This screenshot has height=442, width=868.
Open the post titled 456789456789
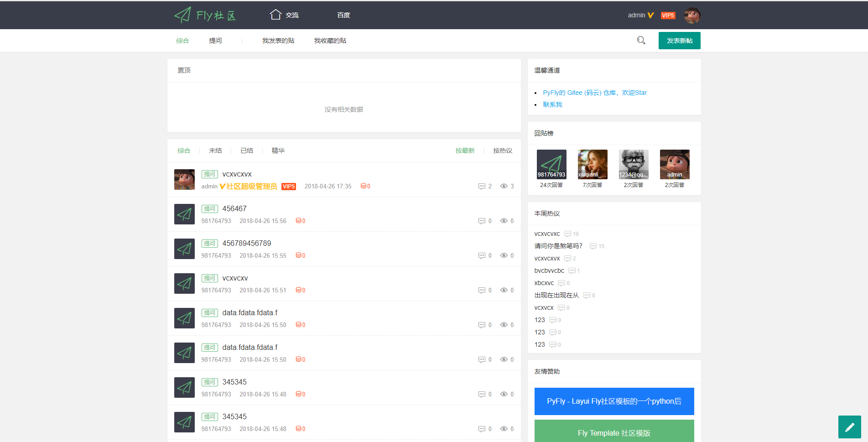click(x=247, y=244)
